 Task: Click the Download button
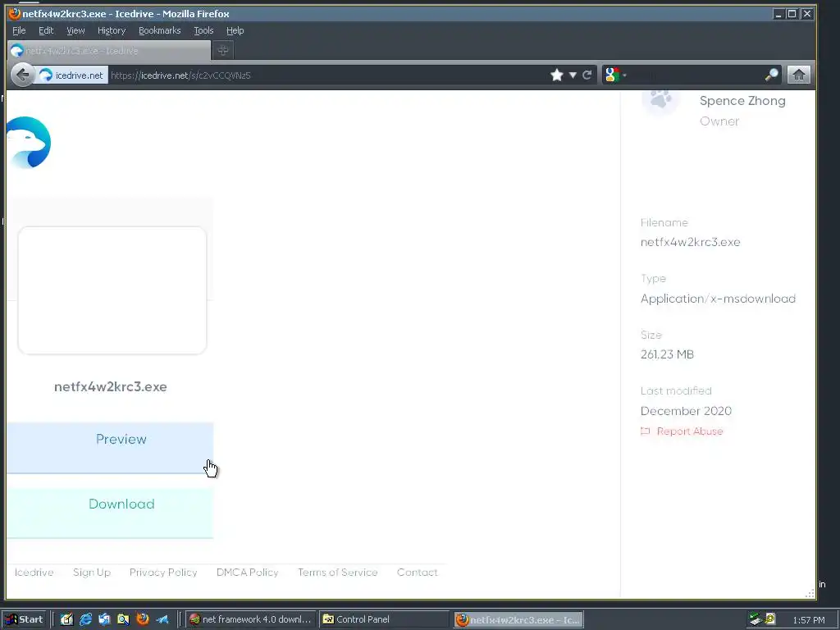tap(111, 513)
